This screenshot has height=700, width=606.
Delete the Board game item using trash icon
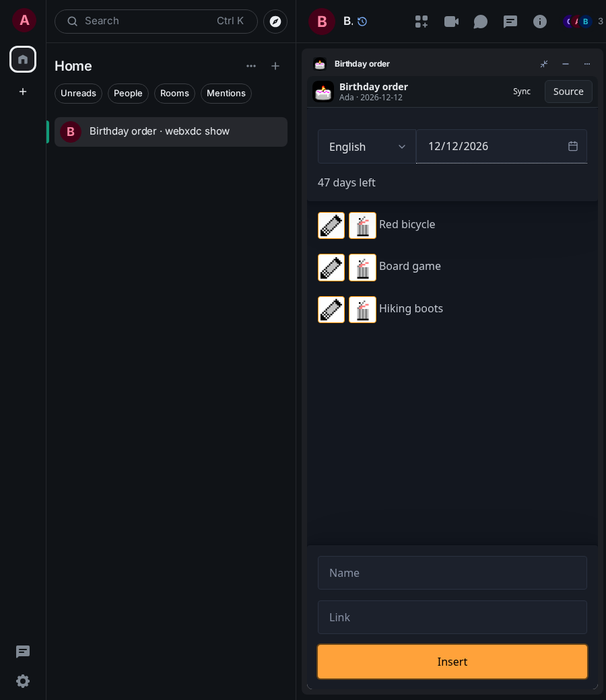362,267
